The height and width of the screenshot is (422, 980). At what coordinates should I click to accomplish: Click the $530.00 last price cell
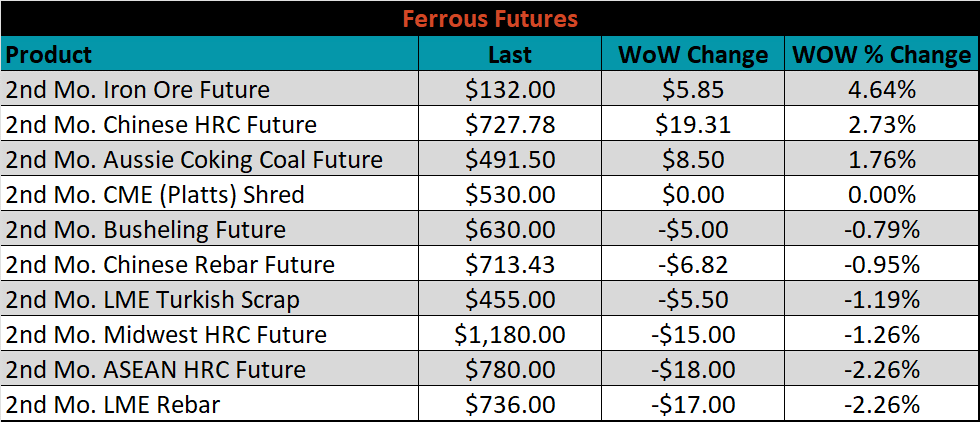509,194
